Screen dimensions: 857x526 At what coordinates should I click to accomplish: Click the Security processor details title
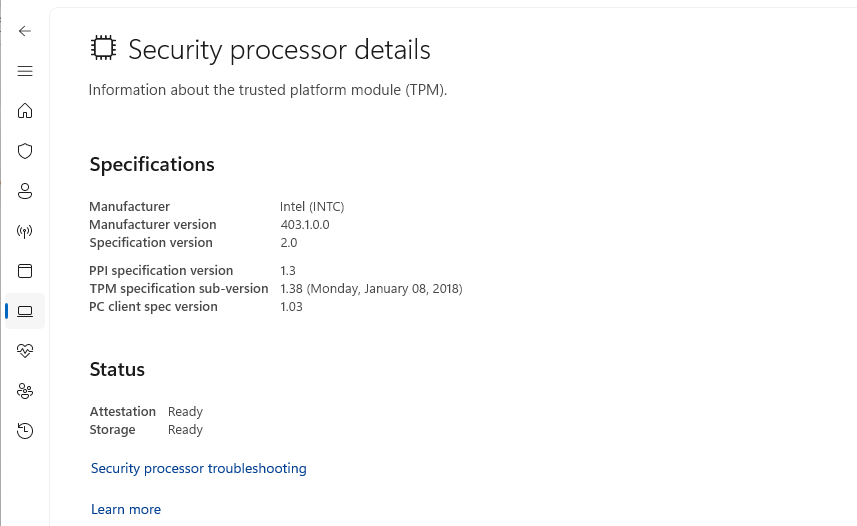(x=279, y=49)
